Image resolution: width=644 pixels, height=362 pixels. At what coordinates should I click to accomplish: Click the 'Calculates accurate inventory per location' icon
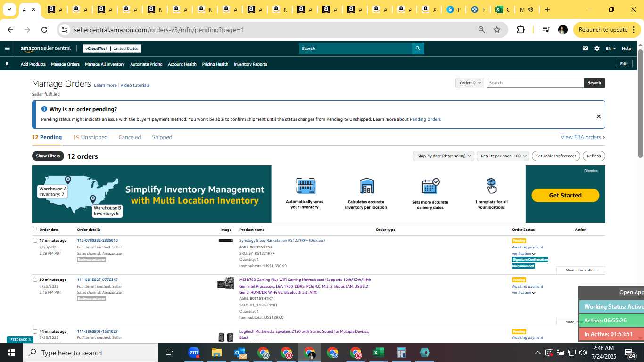366,186
